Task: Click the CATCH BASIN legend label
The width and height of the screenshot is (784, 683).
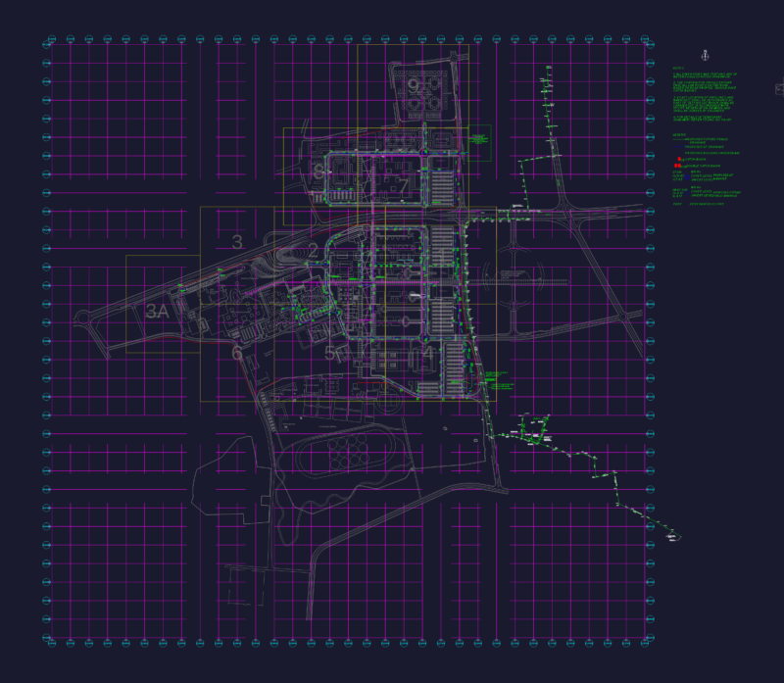Action: coord(695,159)
